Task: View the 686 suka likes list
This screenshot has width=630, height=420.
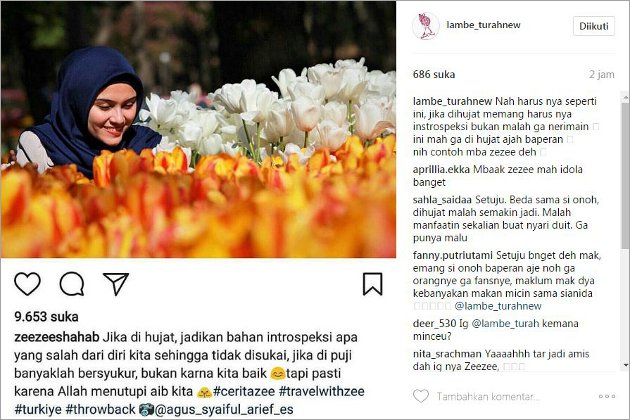Action: [x=434, y=74]
